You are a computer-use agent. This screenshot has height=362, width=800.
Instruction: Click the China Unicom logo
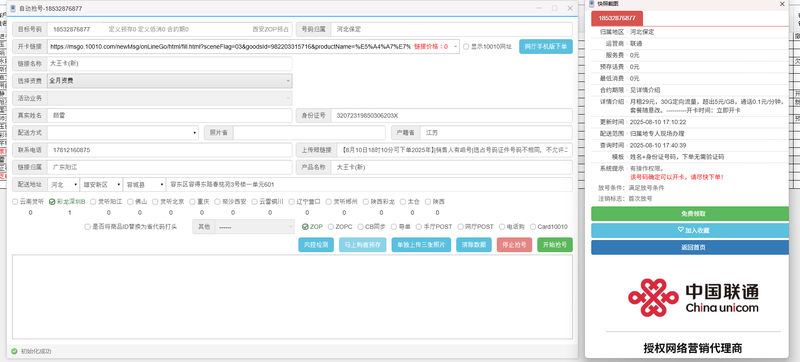tap(693, 298)
